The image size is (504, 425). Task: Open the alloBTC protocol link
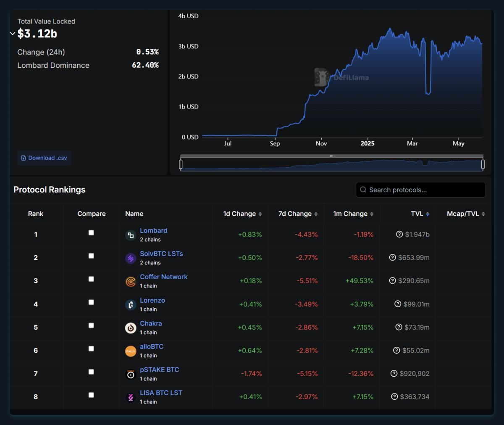click(x=152, y=346)
